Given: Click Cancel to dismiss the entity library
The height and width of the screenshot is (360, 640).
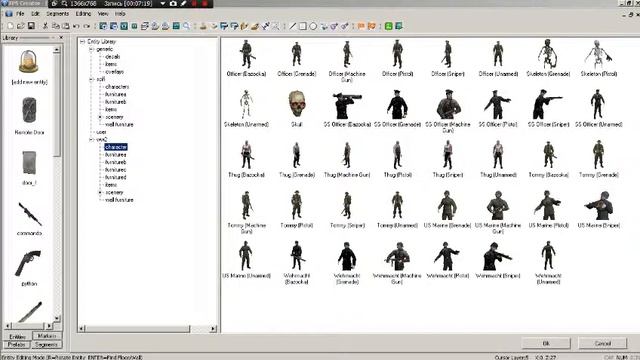Looking at the screenshot, I should (x=602, y=343).
